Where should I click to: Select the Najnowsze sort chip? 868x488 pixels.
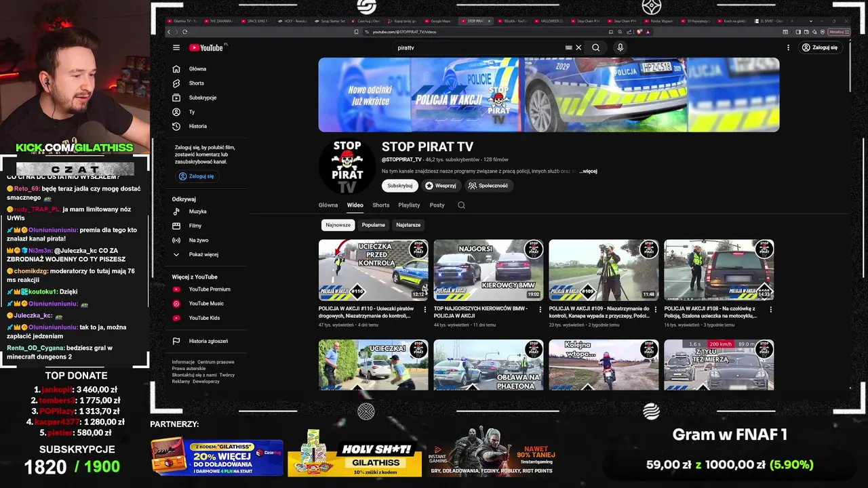click(338, 225)
